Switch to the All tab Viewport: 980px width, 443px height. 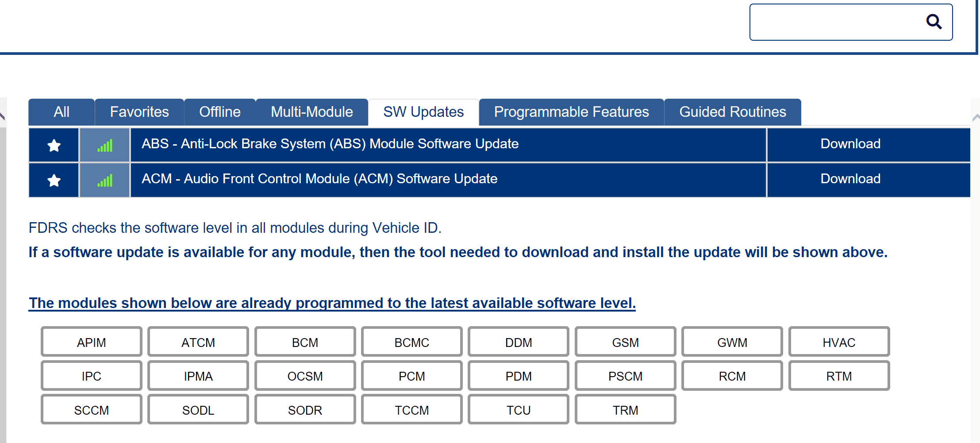(x=61, y=112)
